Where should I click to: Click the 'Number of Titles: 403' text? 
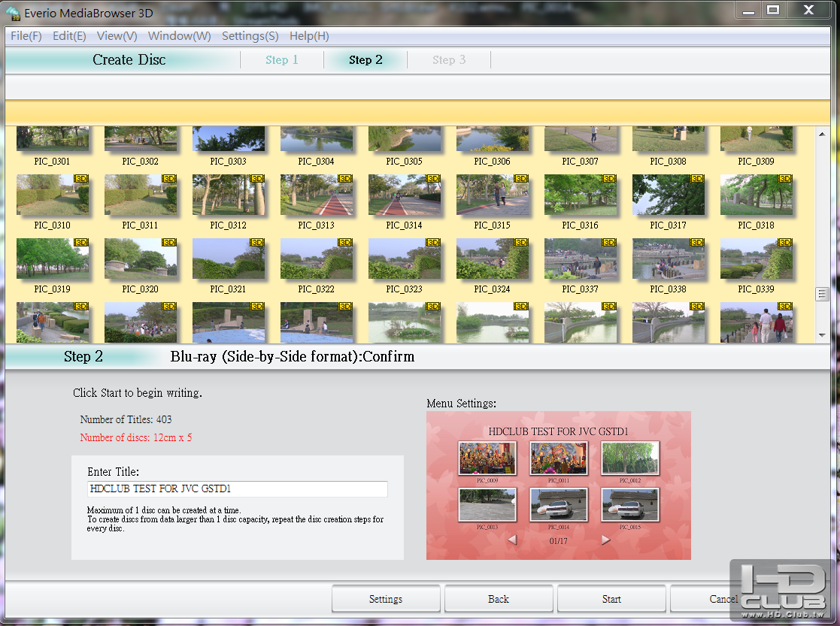tap(126, 419)
